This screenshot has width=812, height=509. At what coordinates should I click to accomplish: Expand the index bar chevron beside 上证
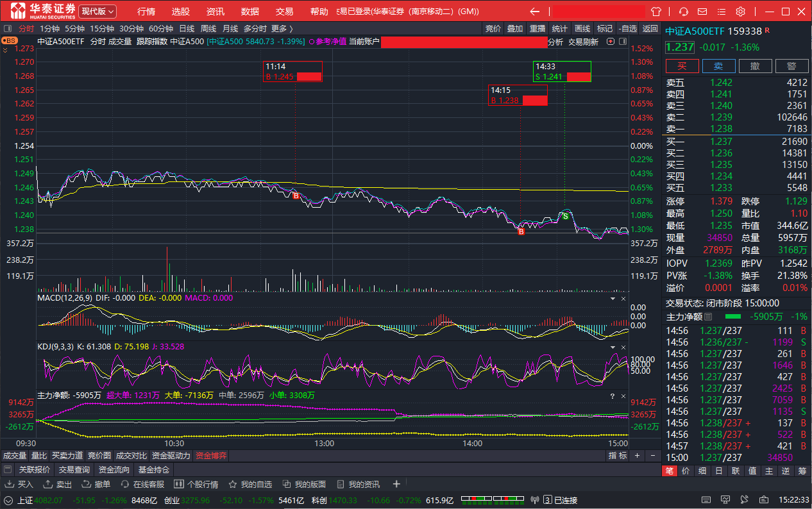pyautogui.click(x=8, y=500)
